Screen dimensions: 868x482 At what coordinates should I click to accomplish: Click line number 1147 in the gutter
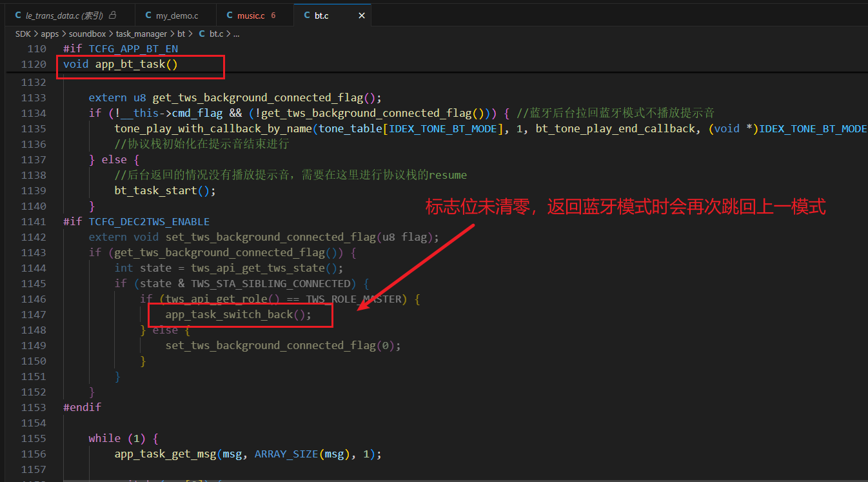click(x=34, y=315)
